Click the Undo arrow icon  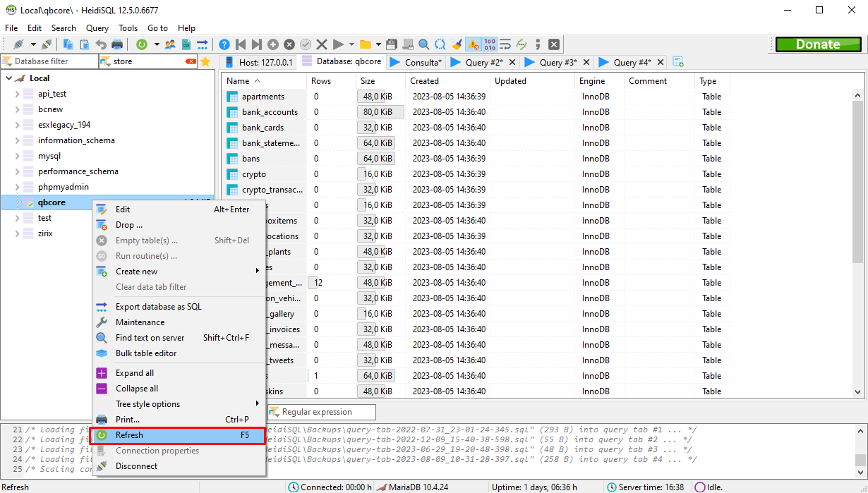pyautogui.click(x=101, y=44)
